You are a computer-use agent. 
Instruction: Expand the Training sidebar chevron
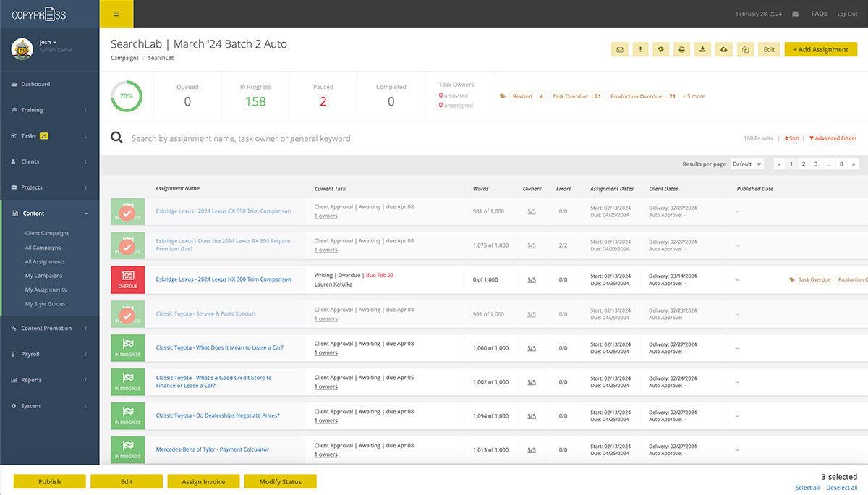[x=86, y=110]
